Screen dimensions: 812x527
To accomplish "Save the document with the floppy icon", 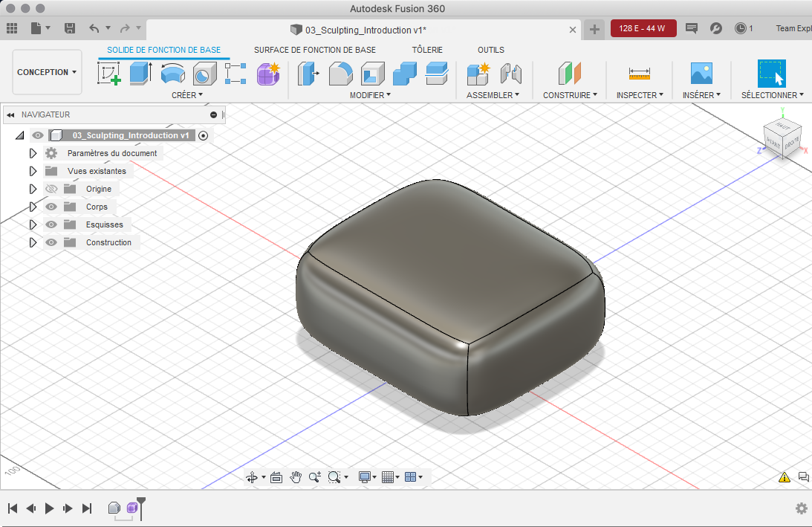I will (x=70, y=28).
